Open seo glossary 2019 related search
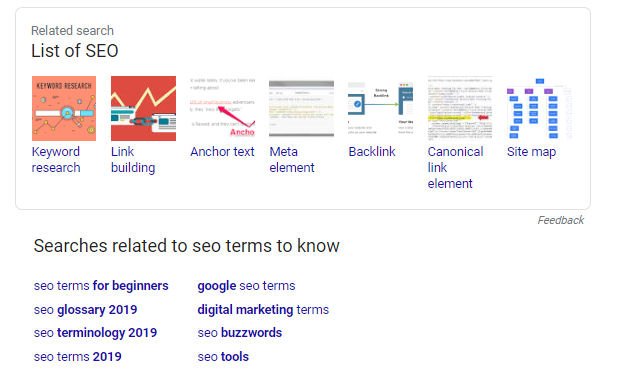The height and width of the screenshot is (371, 627). [x=86, y=310]
